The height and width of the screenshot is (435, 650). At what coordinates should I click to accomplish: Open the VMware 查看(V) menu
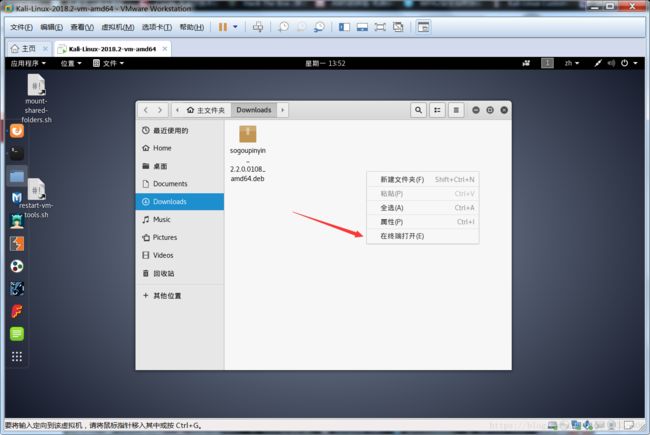point(82,27)
